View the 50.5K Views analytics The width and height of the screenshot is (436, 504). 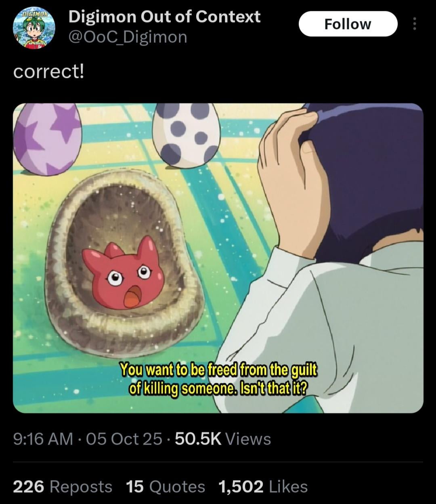(x=223, y=439)
